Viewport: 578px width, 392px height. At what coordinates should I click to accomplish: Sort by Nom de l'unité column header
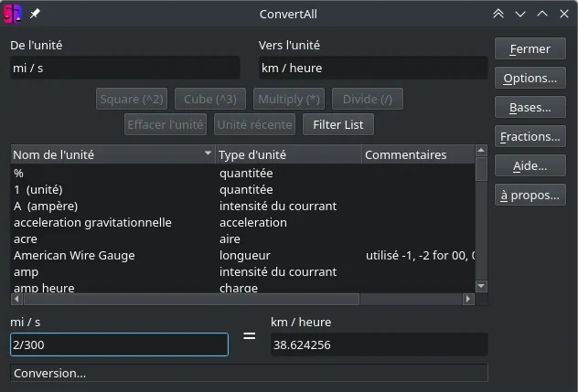pos(112,154)
